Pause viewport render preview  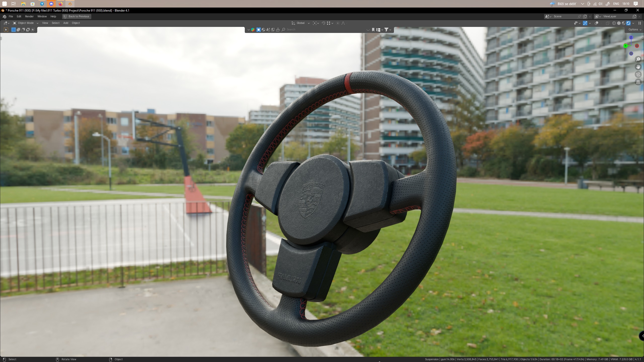tap(639, 23)
